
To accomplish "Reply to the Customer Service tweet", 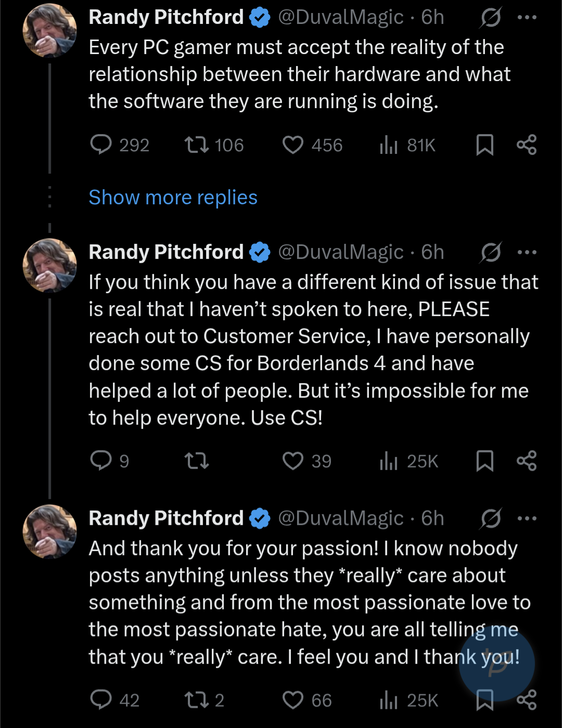I will point(101,461).
